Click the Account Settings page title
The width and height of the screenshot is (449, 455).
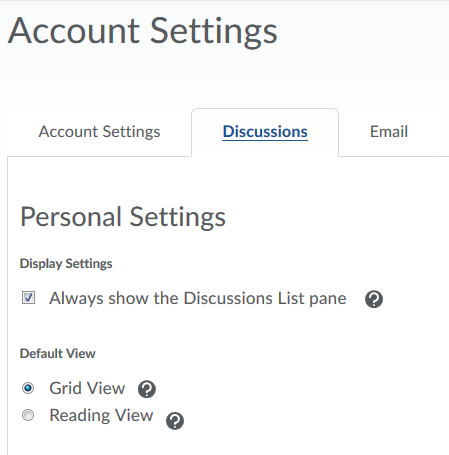point(143,31)
